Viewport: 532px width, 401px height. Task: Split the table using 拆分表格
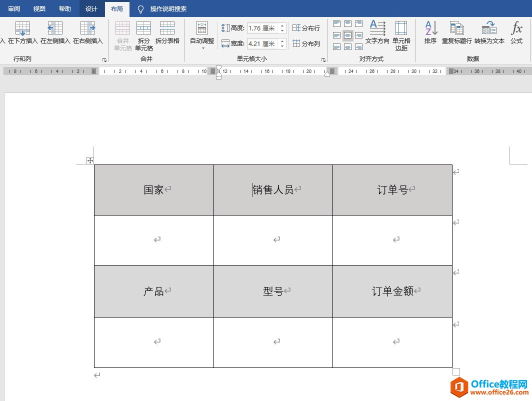[167, 32]
